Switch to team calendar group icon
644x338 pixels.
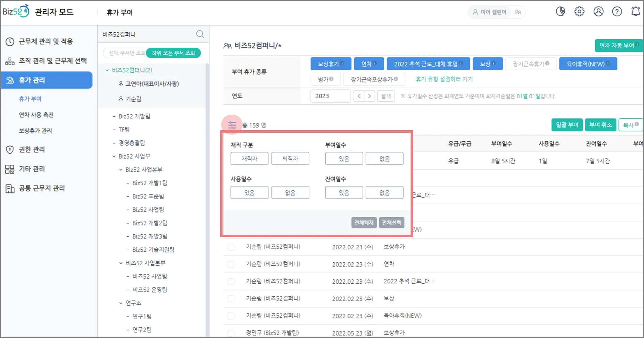(518, 12)
